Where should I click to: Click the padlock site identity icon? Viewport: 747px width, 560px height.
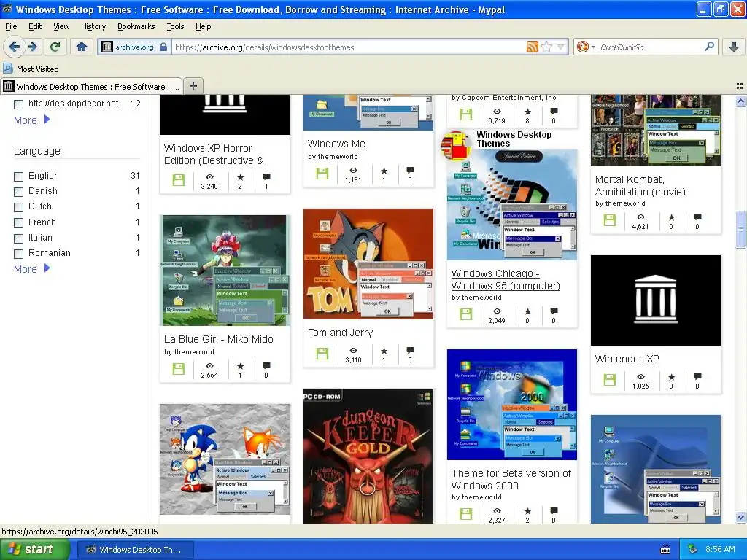163,47
